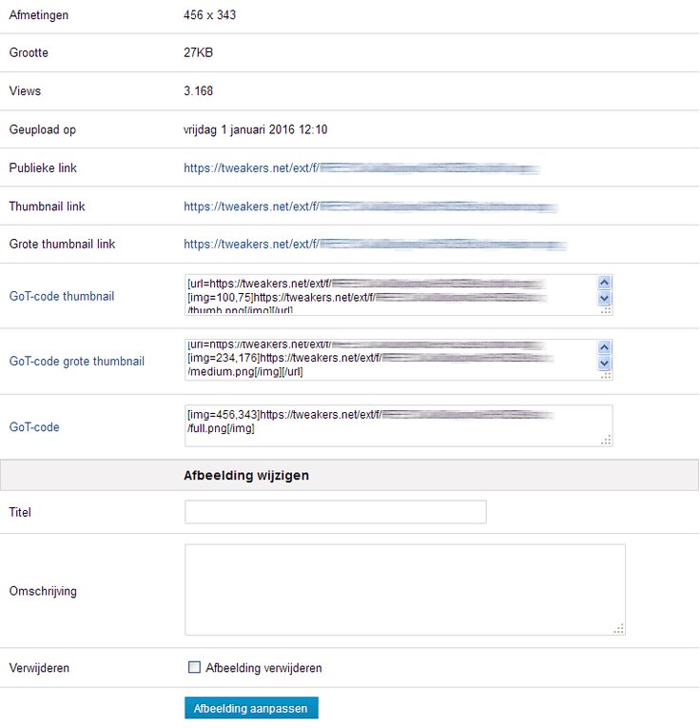This screenshot has width=700, height=728.
Task: Click resize grip of the full.png GoT-code textarea
Action: pyautogui.click(x=606, y=440)
